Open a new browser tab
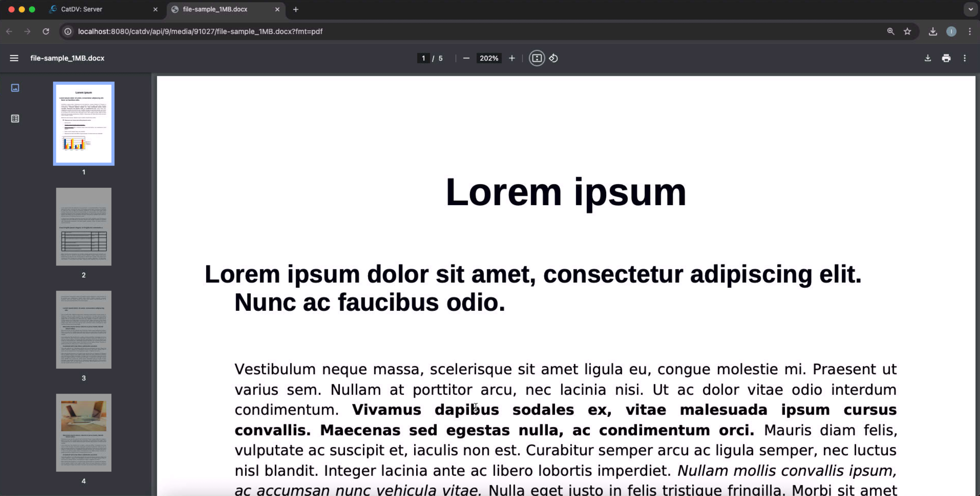Image resolution: width=980 pixels, height=496 pixels. tap(296, 9)
